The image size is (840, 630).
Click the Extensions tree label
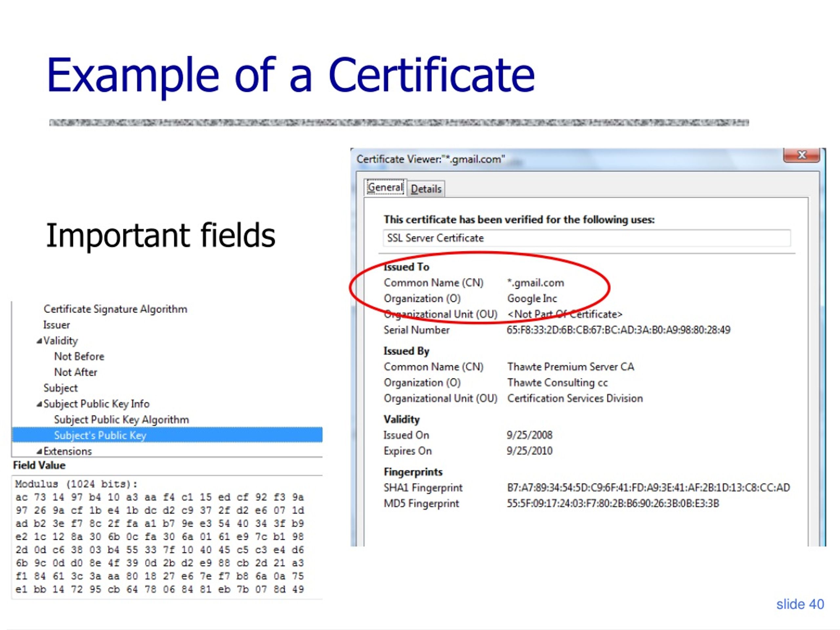click(x=68, y=451)
